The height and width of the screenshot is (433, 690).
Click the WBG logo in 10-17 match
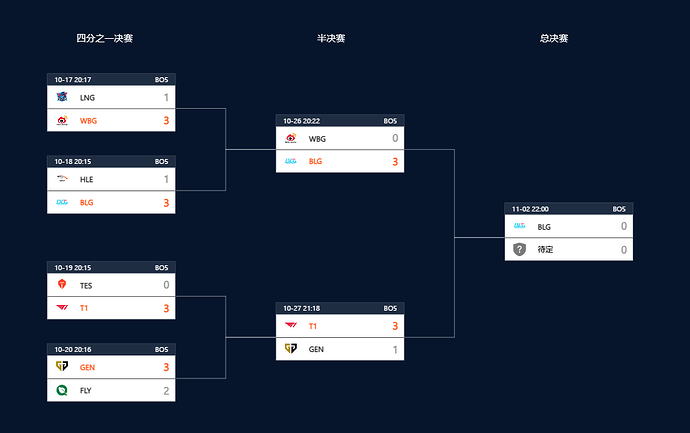(x=62, y=120)
